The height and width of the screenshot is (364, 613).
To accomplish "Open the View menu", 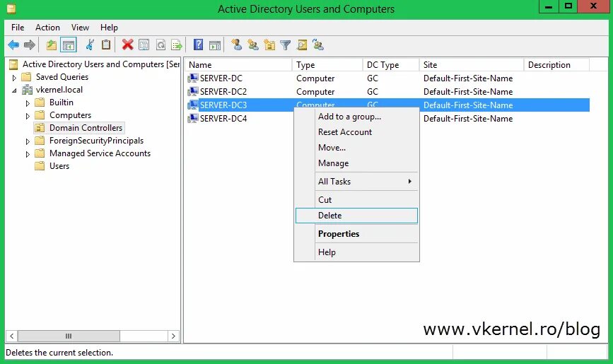I will [80, 28].
